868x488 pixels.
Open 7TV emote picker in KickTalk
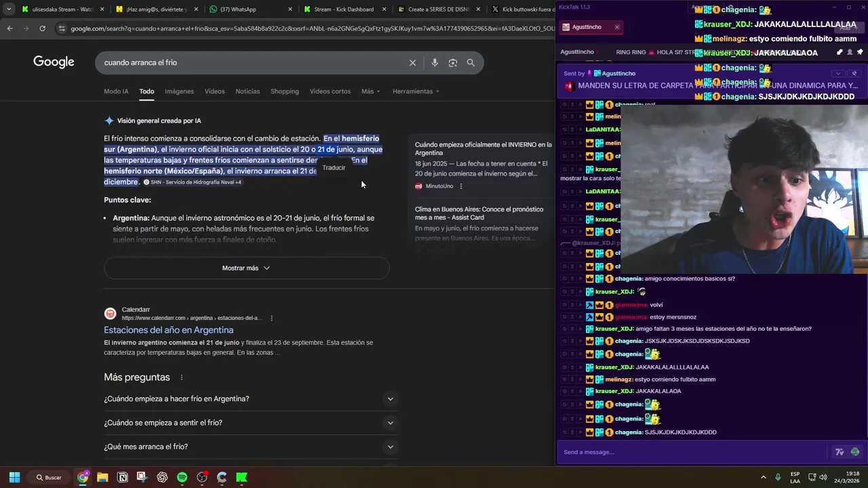click(x=839, y=452)
